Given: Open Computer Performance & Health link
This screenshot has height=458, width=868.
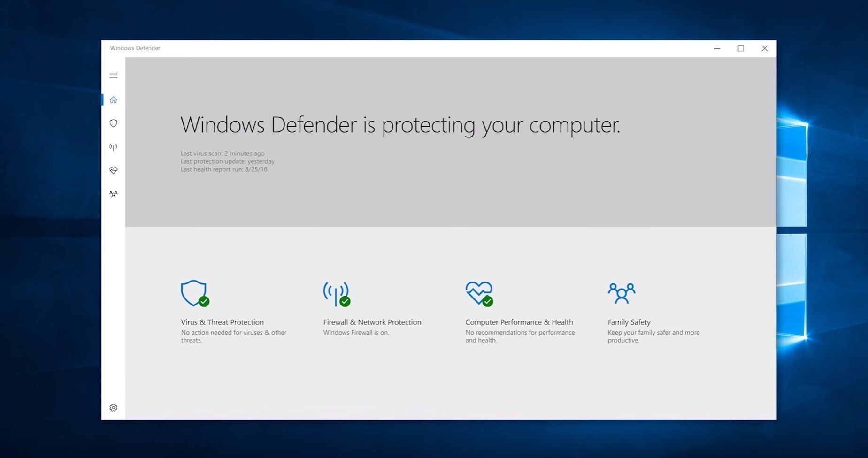Looking at the screenshot, I should [519, 322].
